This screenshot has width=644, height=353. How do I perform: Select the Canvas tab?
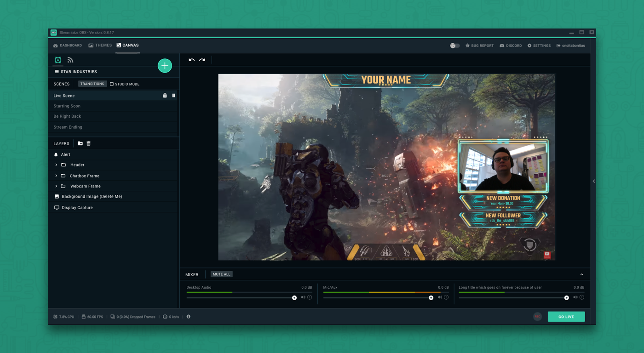127,46
